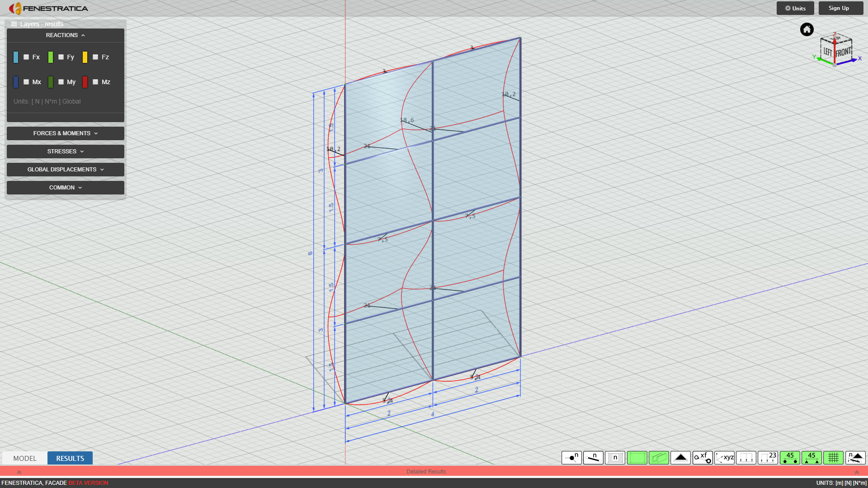Click the red Mz color swatch
868x488 pixels.
point(85,82)
